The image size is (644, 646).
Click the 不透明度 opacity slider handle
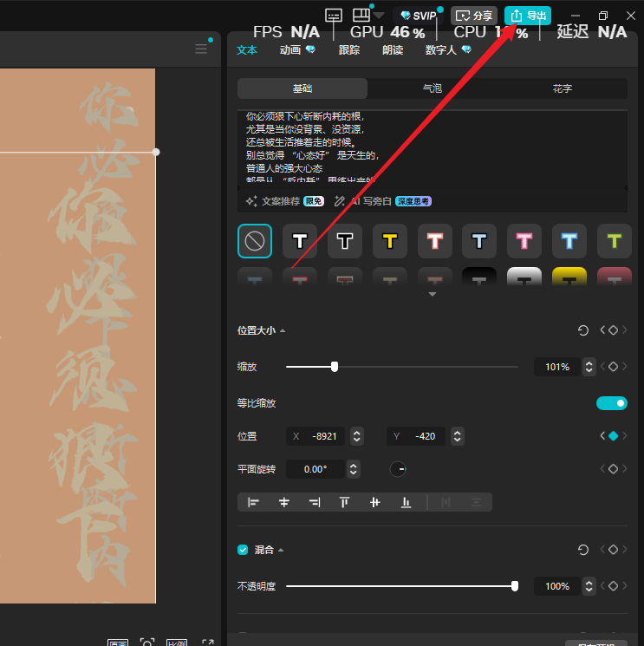(515, 586)
